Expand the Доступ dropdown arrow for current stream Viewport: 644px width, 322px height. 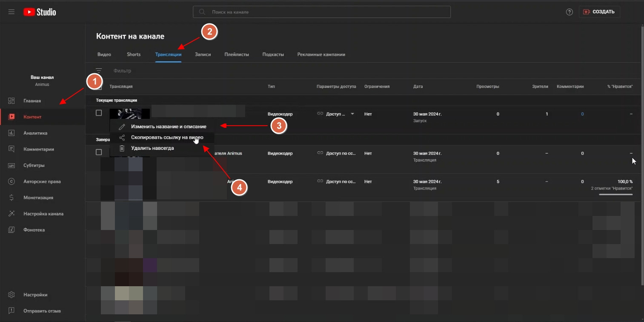[352, 114]
